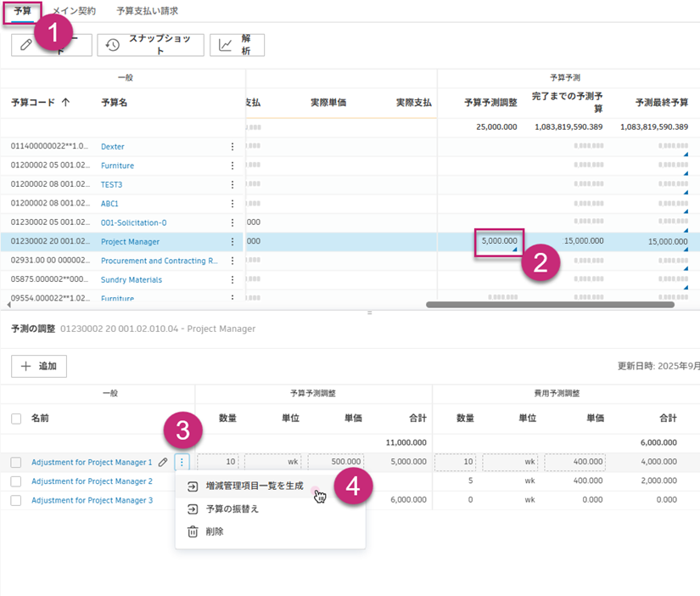Click the 予算予測調整 total 25,000.000

coord(496,127)
